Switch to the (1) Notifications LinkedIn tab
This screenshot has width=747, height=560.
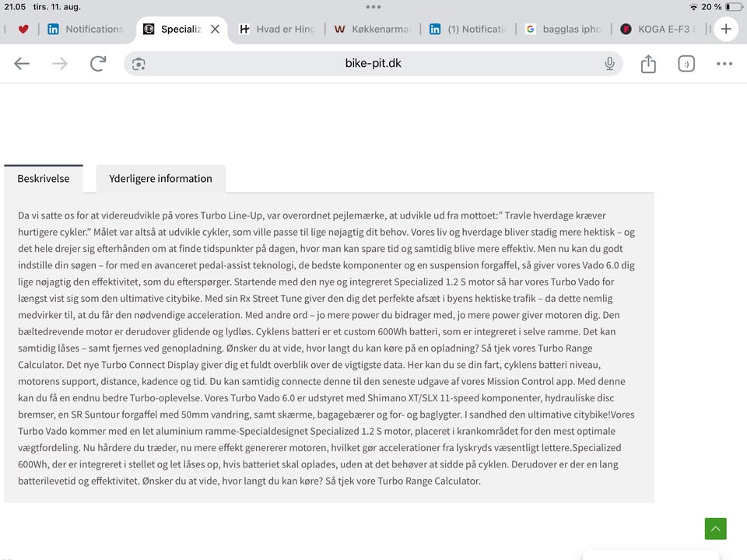pos(468,29)
